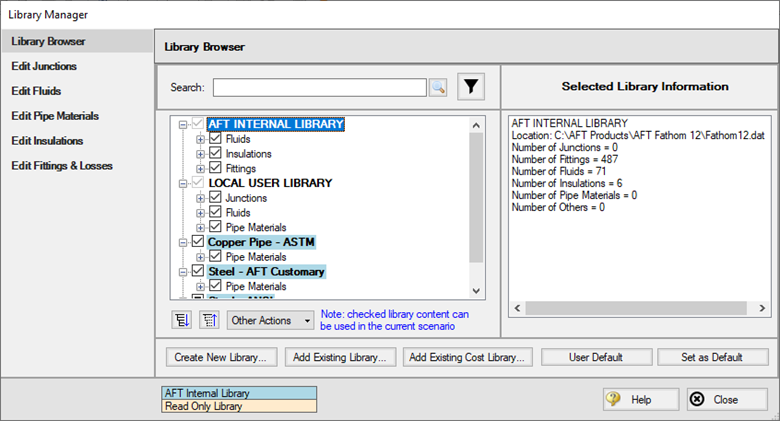The width and height of the screenshot is (780, 421).
Task: Select the Steel - AFT Customary tree row
Action: [266, 272]
